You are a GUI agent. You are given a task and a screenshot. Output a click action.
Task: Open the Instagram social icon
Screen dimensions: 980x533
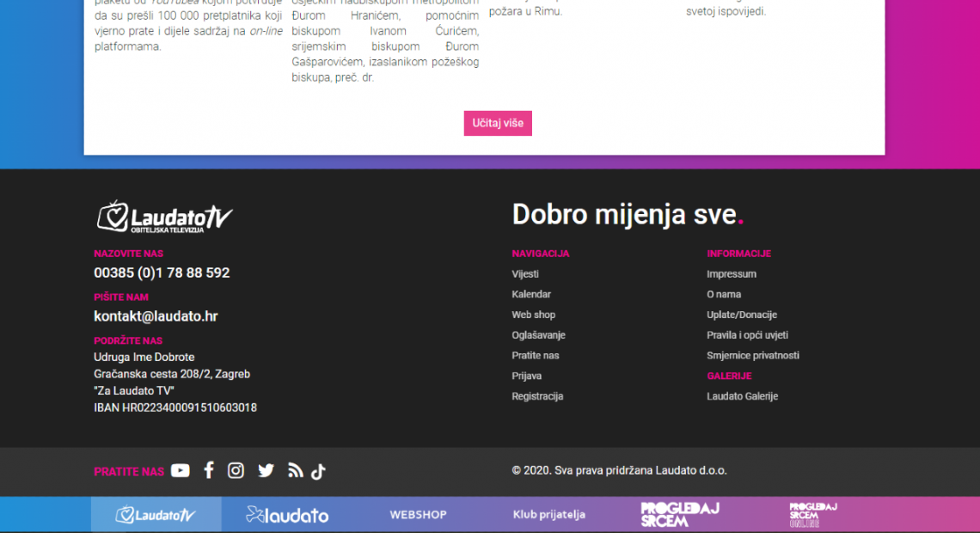(236, 470)
